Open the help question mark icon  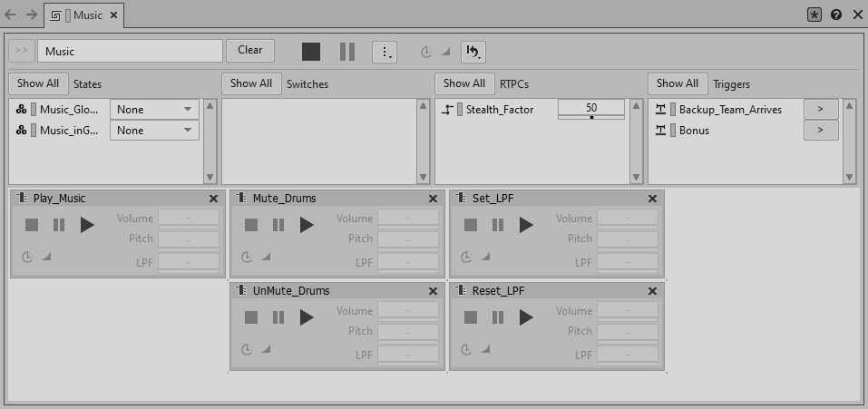point(836,15)
